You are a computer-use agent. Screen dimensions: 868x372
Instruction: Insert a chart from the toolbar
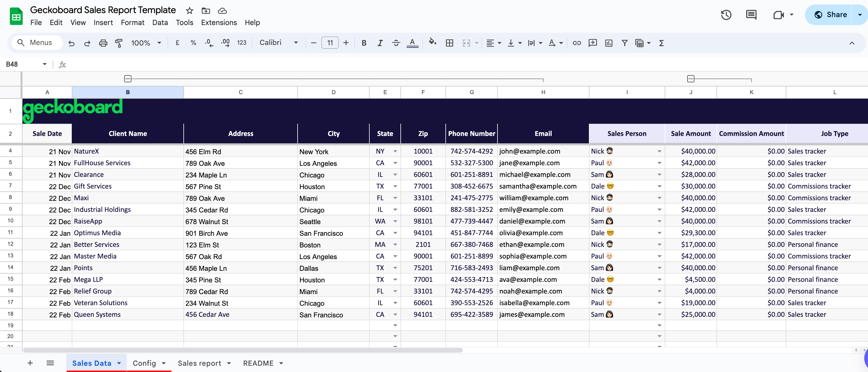[609, 43]
